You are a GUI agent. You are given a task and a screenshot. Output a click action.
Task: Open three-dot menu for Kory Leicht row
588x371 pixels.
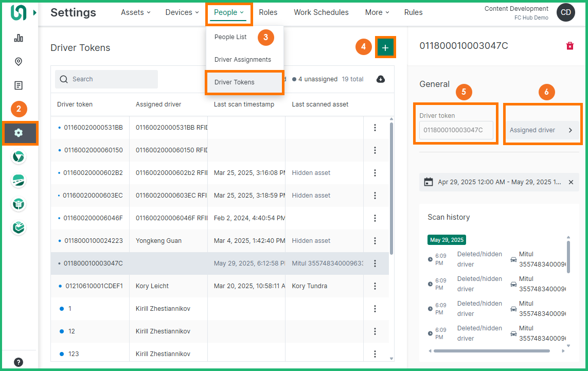(375, 286)
